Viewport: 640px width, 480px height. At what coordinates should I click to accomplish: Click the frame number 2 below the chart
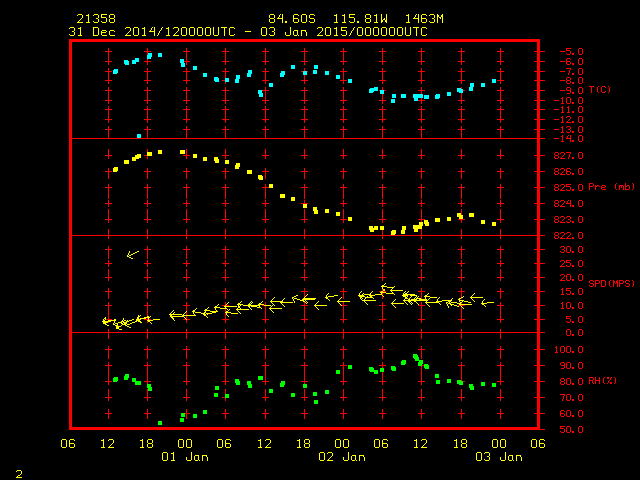tap(19, 474)
